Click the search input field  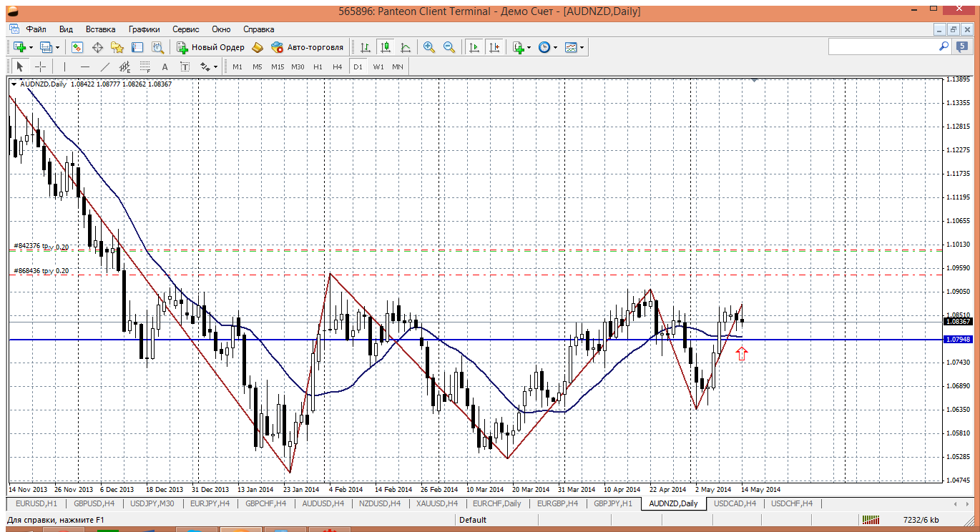[883, 46]
